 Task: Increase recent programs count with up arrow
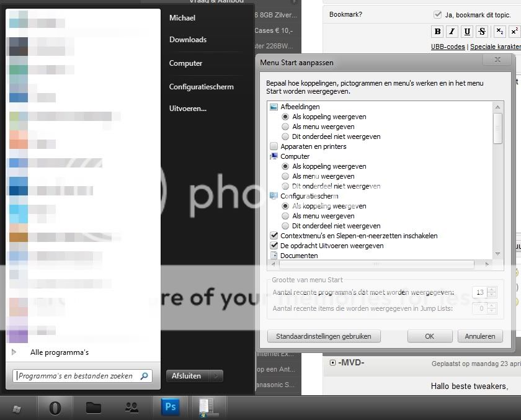coord(491,290)
